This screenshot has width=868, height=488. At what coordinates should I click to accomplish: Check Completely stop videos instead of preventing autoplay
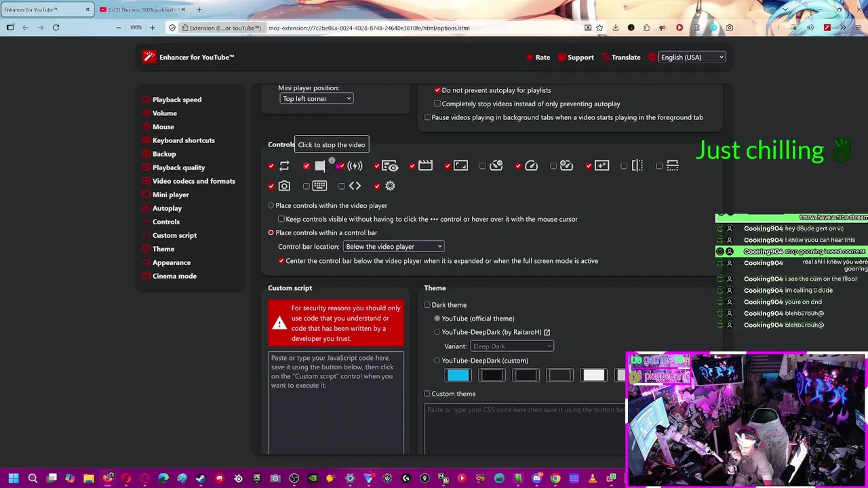(x=437, y=104)
